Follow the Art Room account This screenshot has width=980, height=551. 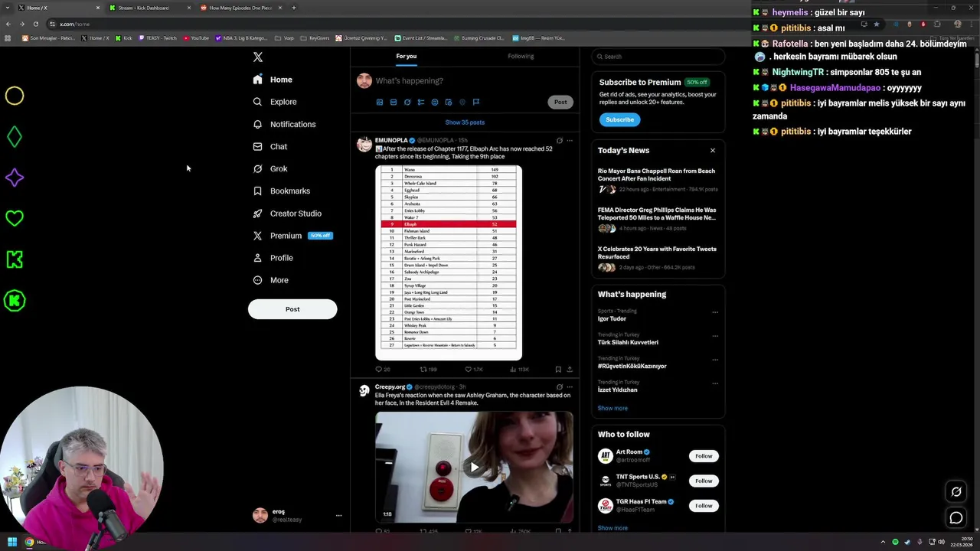[x=704, y=456]
